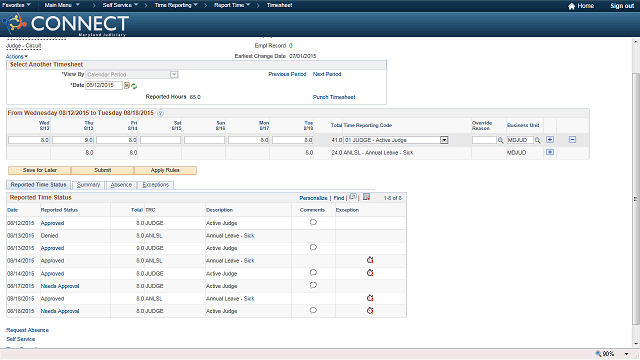The image size is (640, 360).
Task: Expand Time Reporting breadcrumb menu
Action: [176, 5]
